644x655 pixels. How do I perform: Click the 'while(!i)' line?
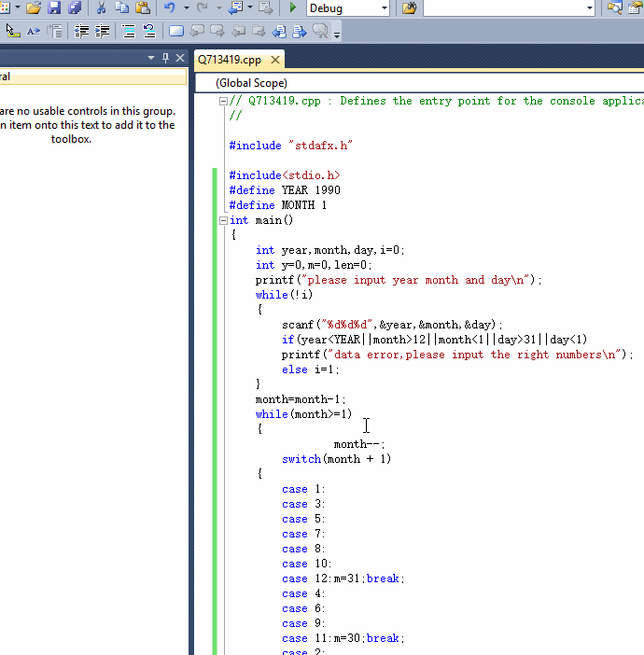coord(284,295)
